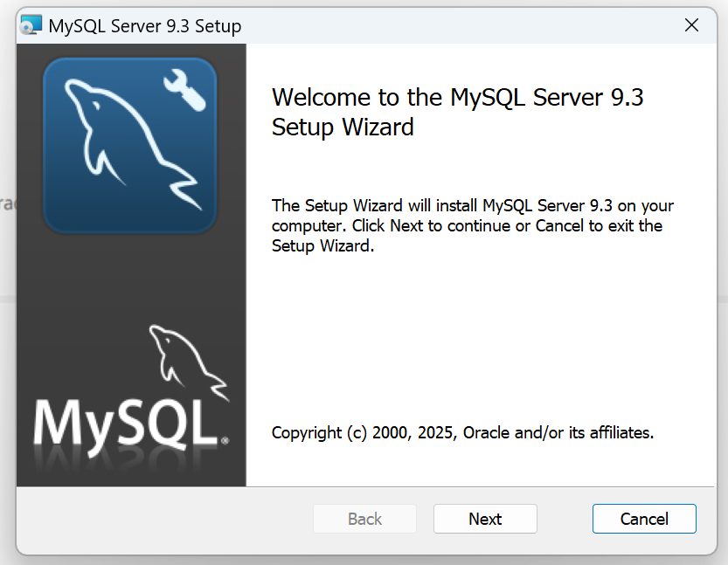
Task: Click the "Welcome to the MySQL Server 9.3" heading
Action: 457,97
